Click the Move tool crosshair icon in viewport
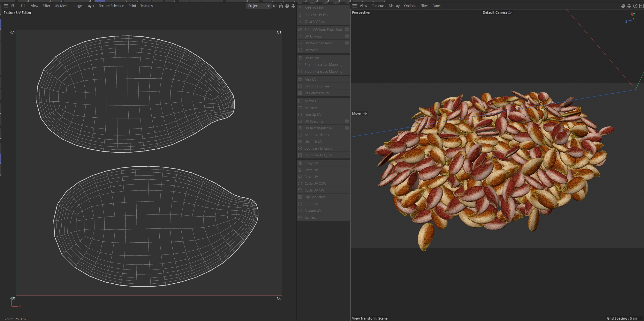 [365, 113]
